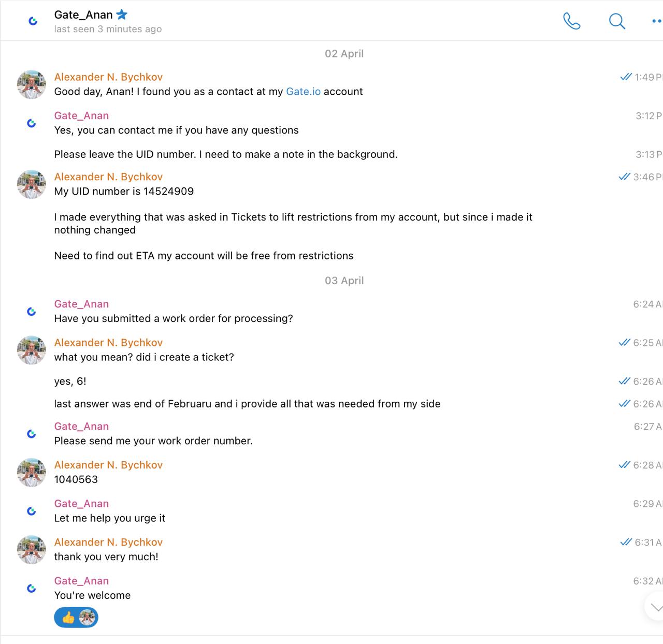Click the thumbs-up reaction under "You're welcome"
Image resolution: width=663 pixels, height=644 pixels.
tap(68, 617)
